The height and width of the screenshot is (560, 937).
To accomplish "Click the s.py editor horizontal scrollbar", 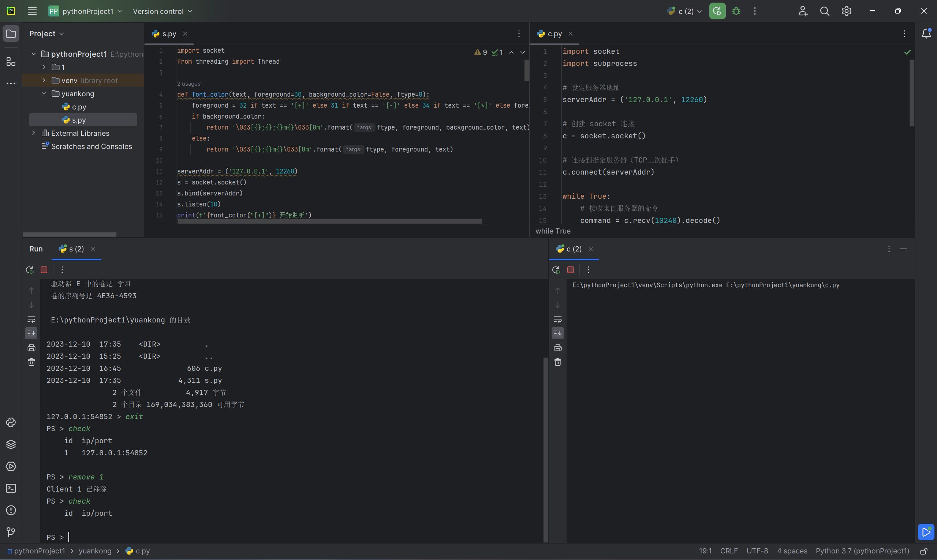I will tap(329, 221).
